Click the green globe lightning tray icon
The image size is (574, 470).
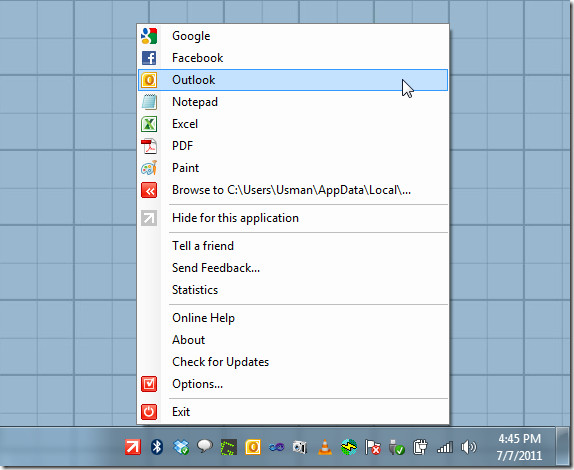click(349, 447)
